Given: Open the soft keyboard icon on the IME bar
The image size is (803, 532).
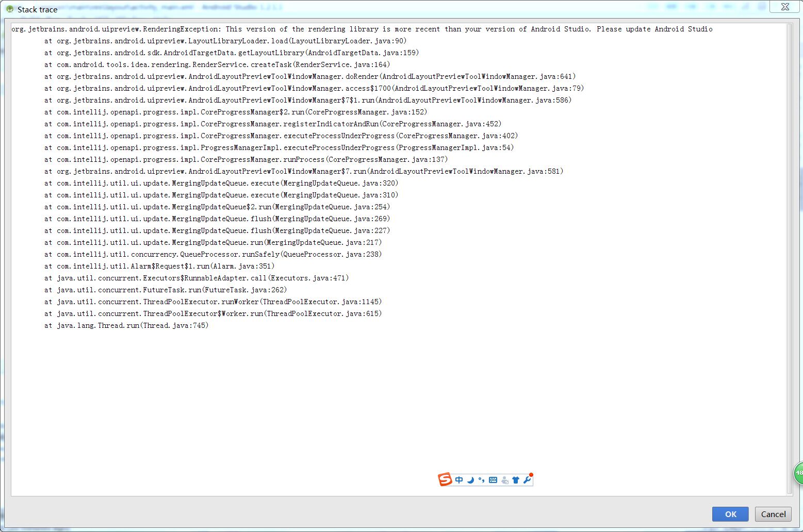Looking at the screenshot, I should [493, 480].
